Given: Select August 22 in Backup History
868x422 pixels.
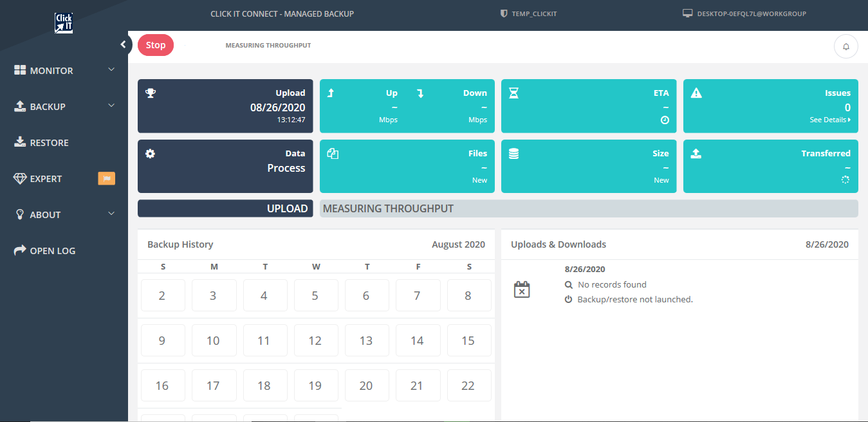Looking at the screenshot, I should coord(469,386).
